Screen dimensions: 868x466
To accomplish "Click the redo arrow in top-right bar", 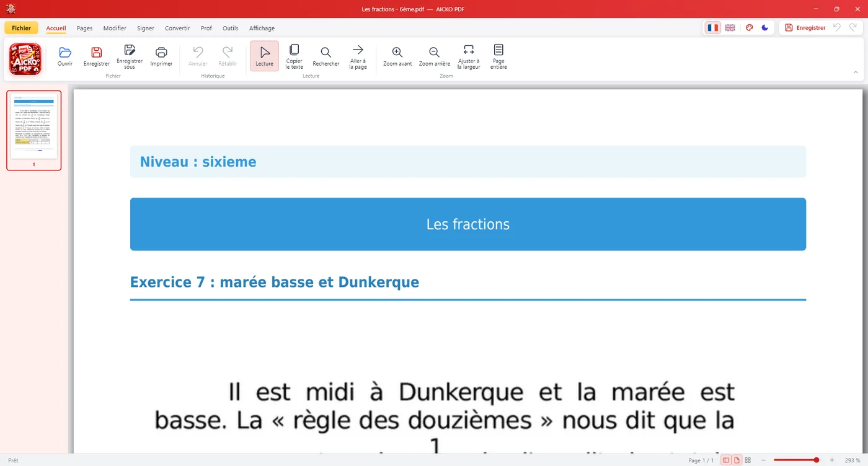I will (x=853, y=28).
